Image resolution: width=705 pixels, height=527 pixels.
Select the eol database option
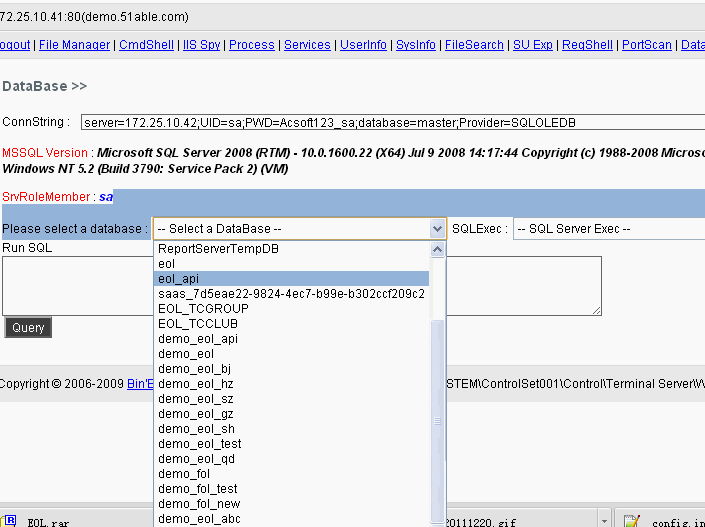[x=291, y=264]
